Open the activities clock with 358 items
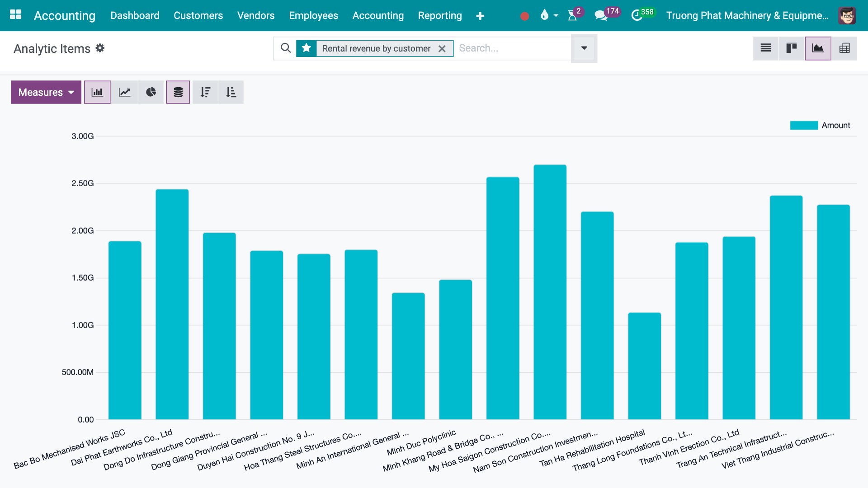This screenshot has width=868, height=488. coord(642,15)
